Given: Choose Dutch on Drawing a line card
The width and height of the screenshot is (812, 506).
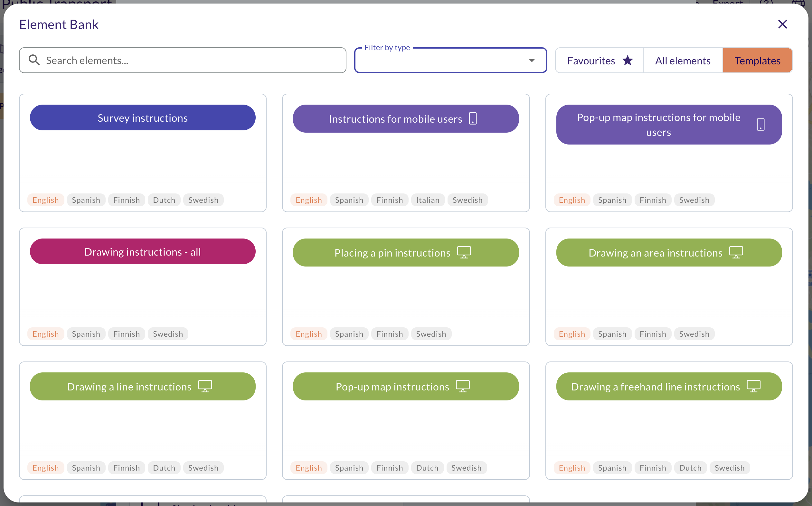Looking at the screenshot, I should click(x=164, y=467).
